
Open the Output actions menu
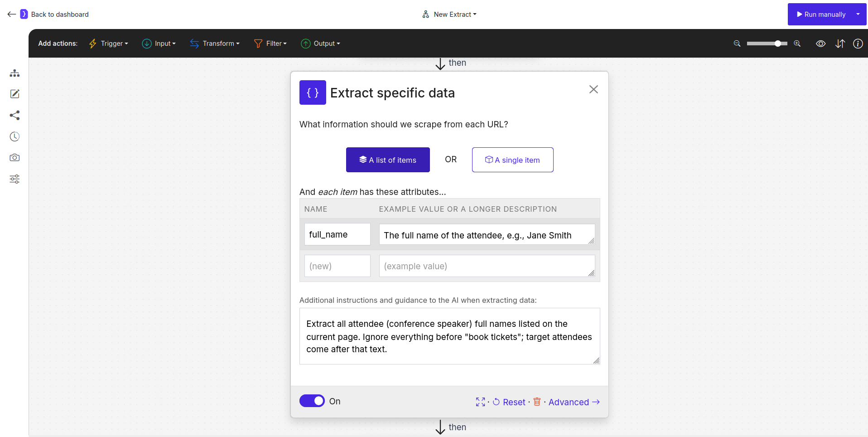(321, 44)
